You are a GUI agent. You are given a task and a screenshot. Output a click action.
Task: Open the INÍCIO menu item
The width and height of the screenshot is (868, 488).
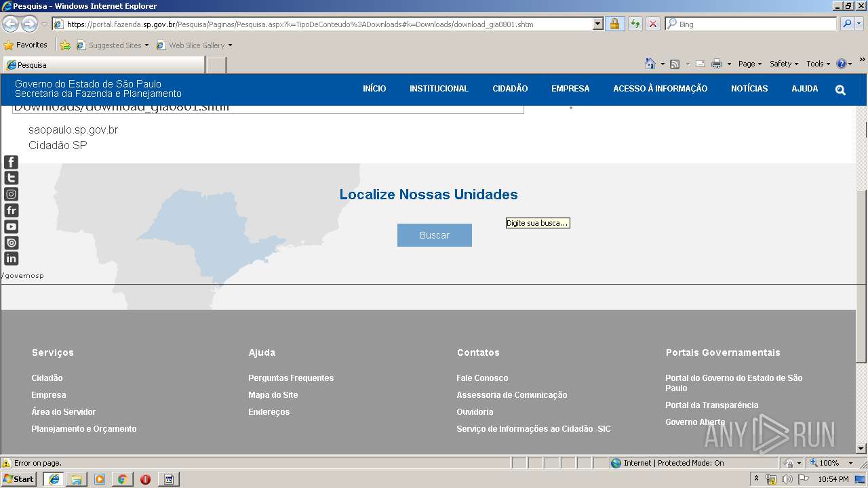374,89
